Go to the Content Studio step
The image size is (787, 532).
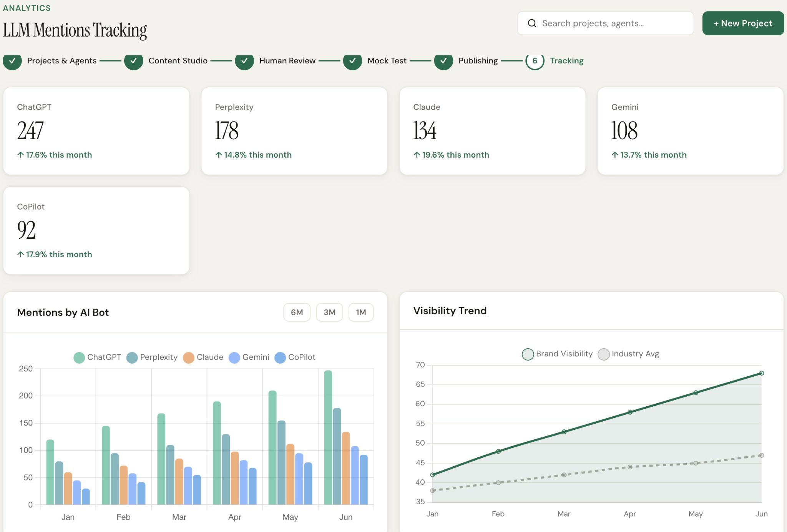coord(178,61)
